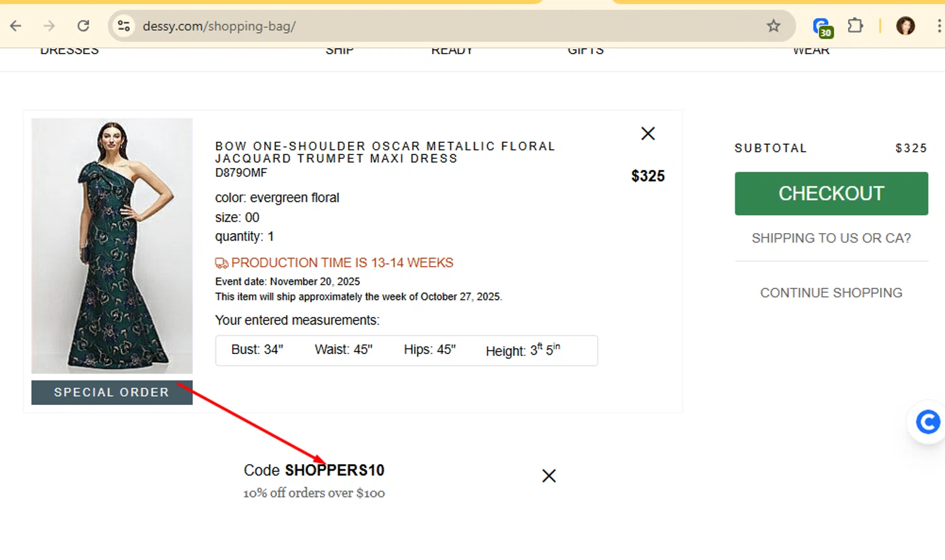This screenshot has height=560, width=945.
Task: Click "color: evergreen floral" text
Action: coord(277,198)
